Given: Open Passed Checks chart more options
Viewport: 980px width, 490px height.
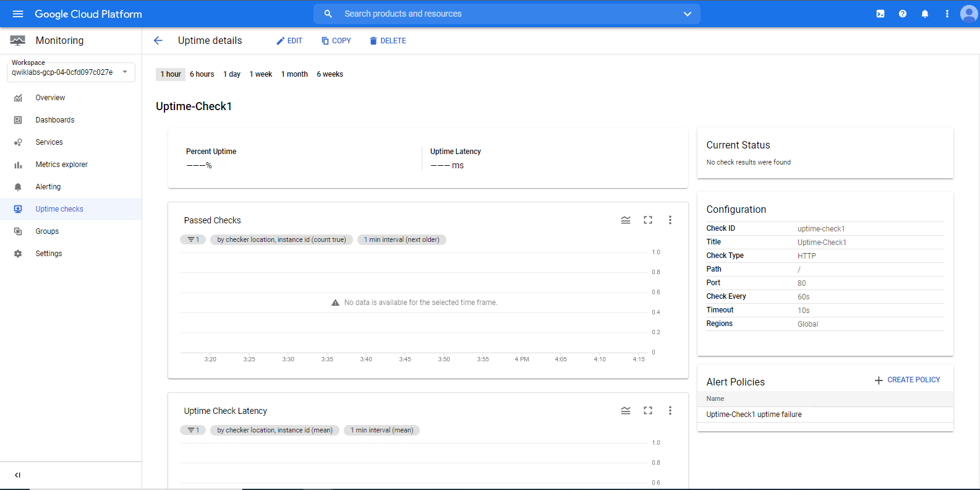Looking at the screenshot, I should [x=670, y=220].
